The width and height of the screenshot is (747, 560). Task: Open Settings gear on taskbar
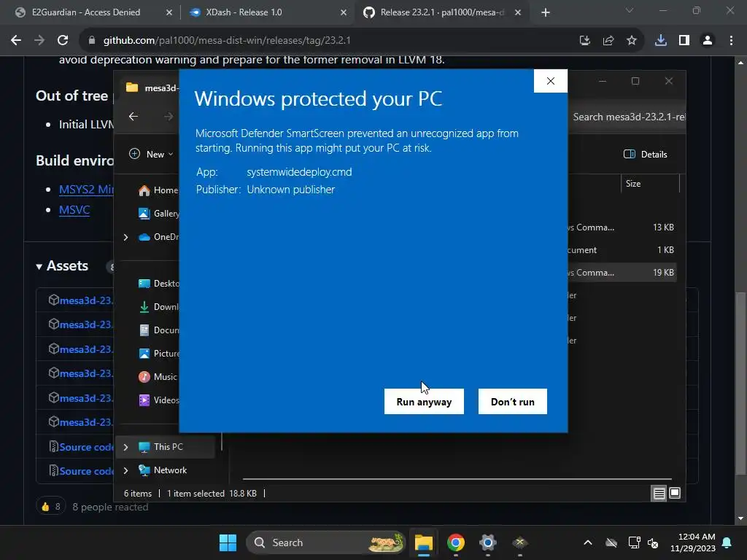[x=487, y=542]
